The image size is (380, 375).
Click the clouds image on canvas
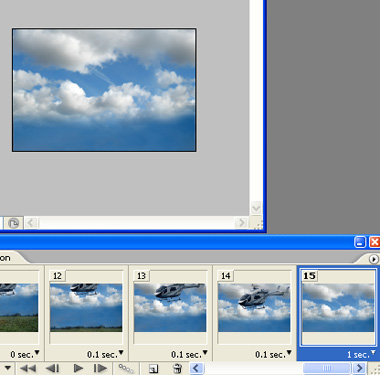pyautogui.click(x=104, y=90)
